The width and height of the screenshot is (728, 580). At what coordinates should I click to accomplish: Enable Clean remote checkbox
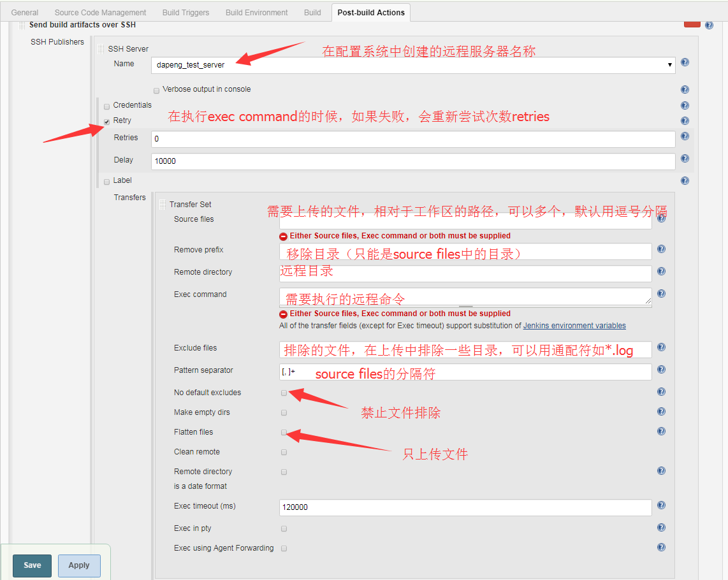click(284, 453)
